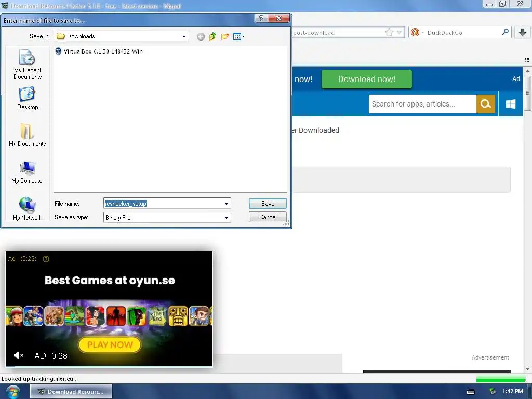Unmute the video ad
Image resolution: width=532 pixels, height=399 pixels.
coord(18,355)
